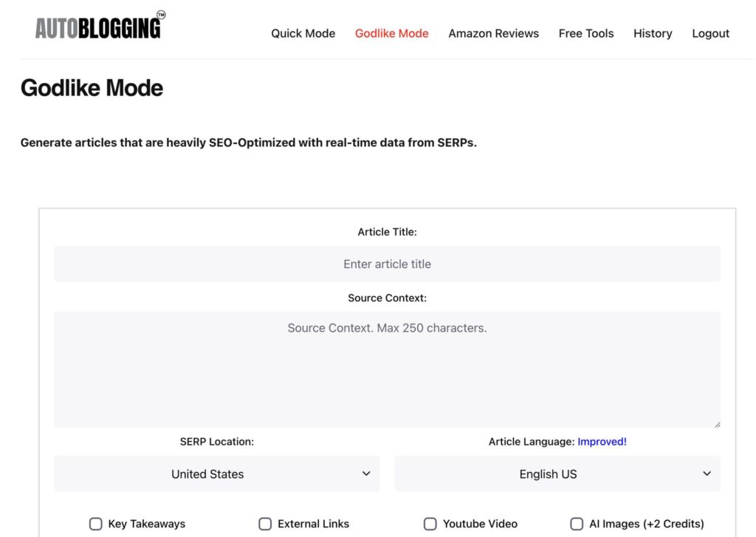Click the AUTOBLOGGING logo

point(98,27)
